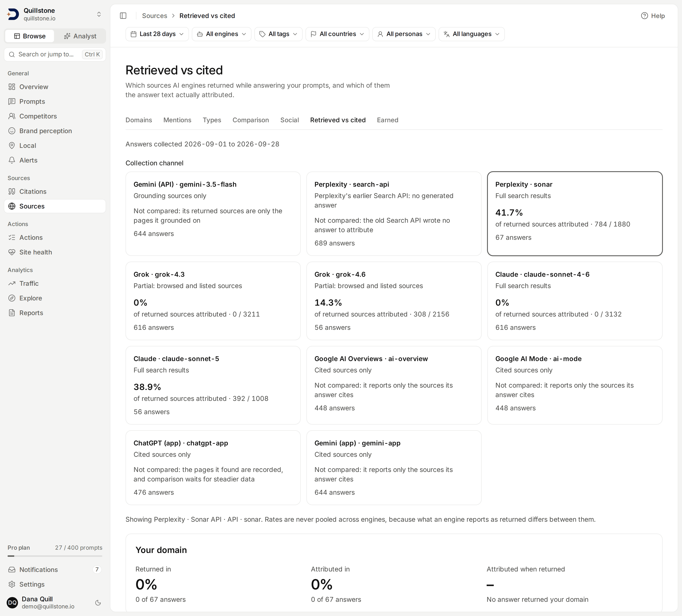The image size is (682, 616).
Task: Open the All personas filter
Action: point(404,34)
